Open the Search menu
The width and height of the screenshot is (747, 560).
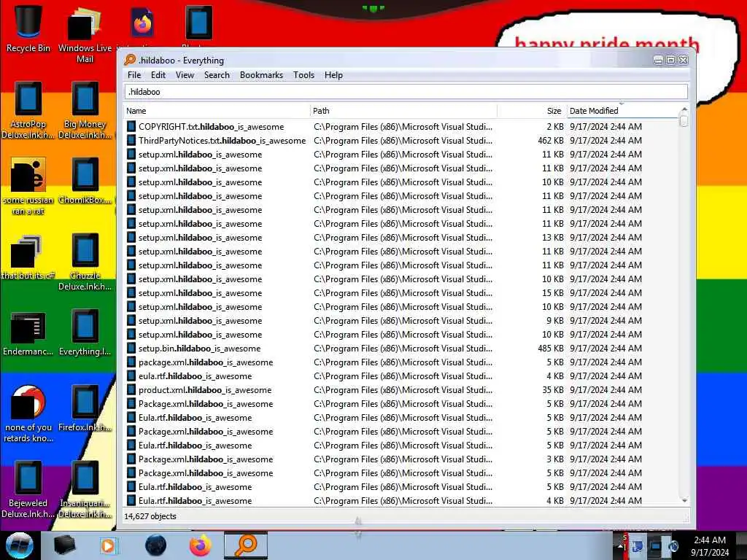click(217, 75)
